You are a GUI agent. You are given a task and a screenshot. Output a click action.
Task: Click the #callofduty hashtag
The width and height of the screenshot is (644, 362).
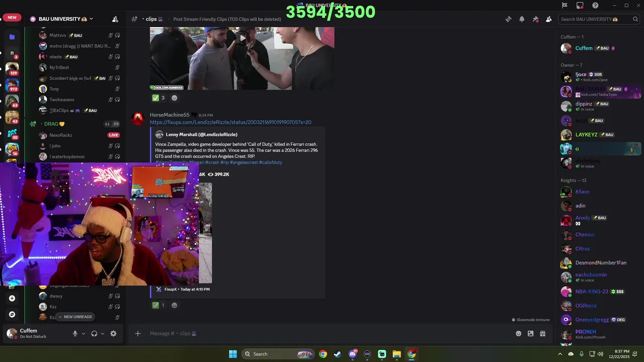click(271, 162)
